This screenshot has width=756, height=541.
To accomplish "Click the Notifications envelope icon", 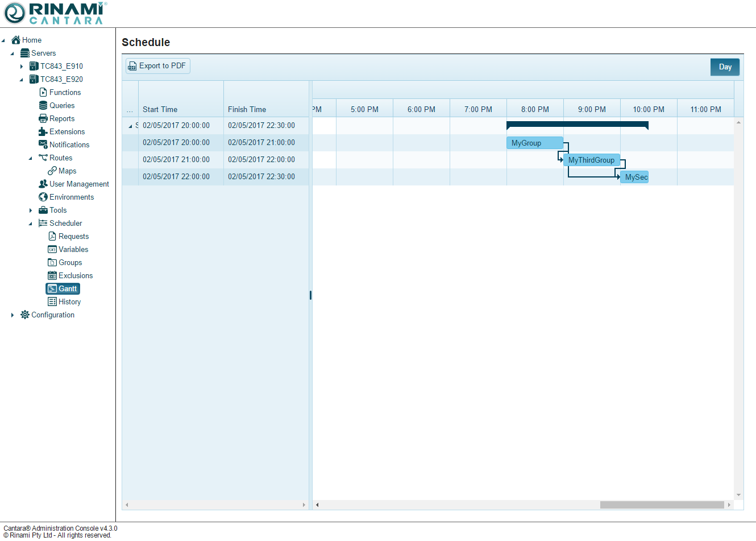I will 43,144.
